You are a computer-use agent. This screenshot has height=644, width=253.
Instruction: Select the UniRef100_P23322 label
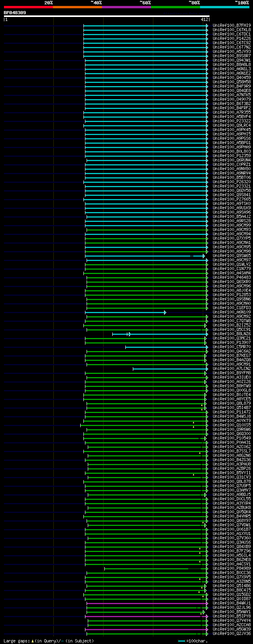click(x=232, y=121)
